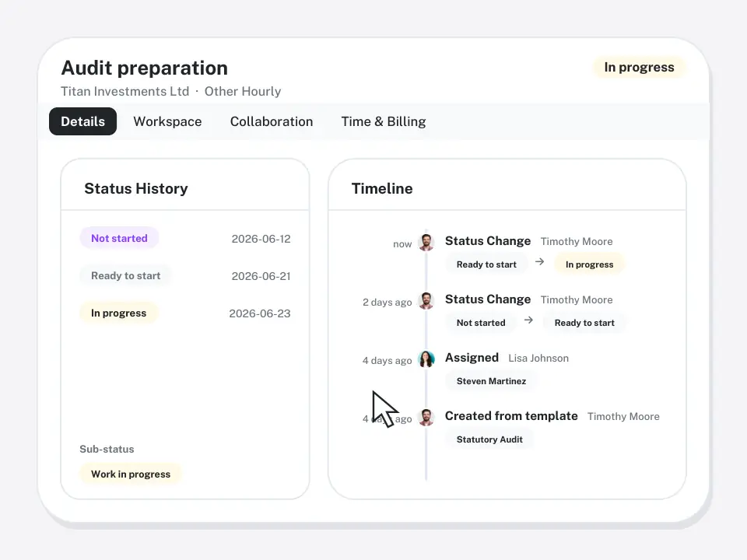
Task: Click Status Change title on the '2 days ago' entry
Action: 488,299
